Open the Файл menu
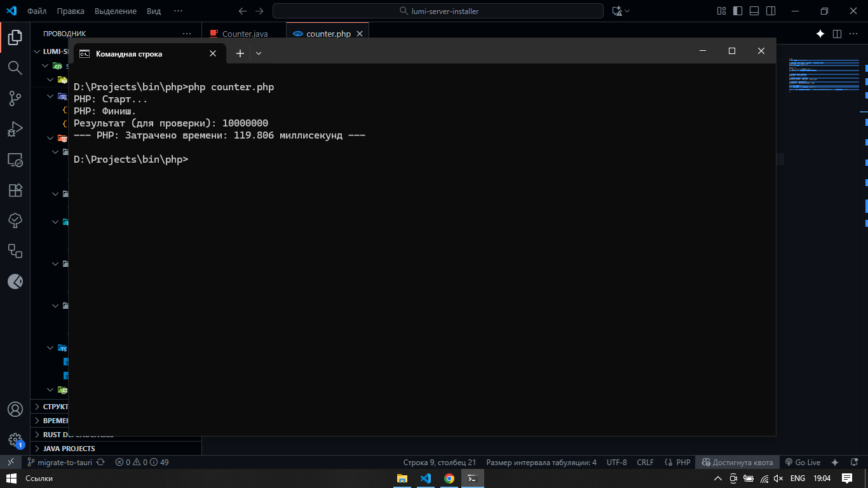 [37, 11]
